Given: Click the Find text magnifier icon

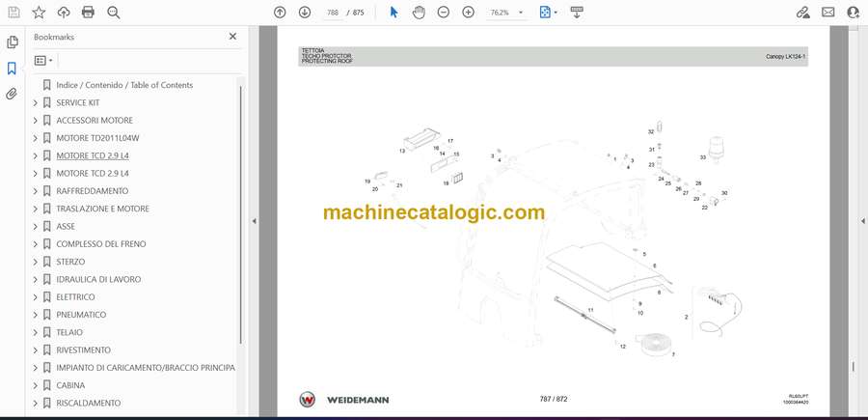Looking at the screenshot, I should tap(114, 13).
